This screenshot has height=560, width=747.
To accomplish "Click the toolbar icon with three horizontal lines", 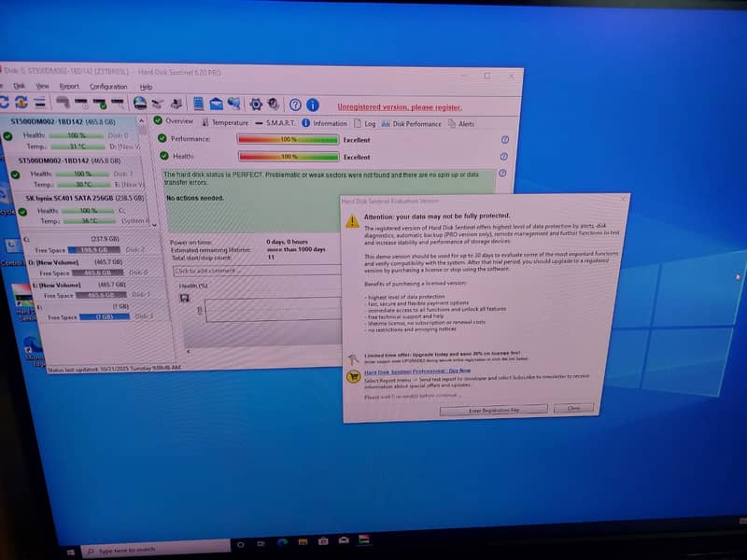I will [x=40, y=102].
